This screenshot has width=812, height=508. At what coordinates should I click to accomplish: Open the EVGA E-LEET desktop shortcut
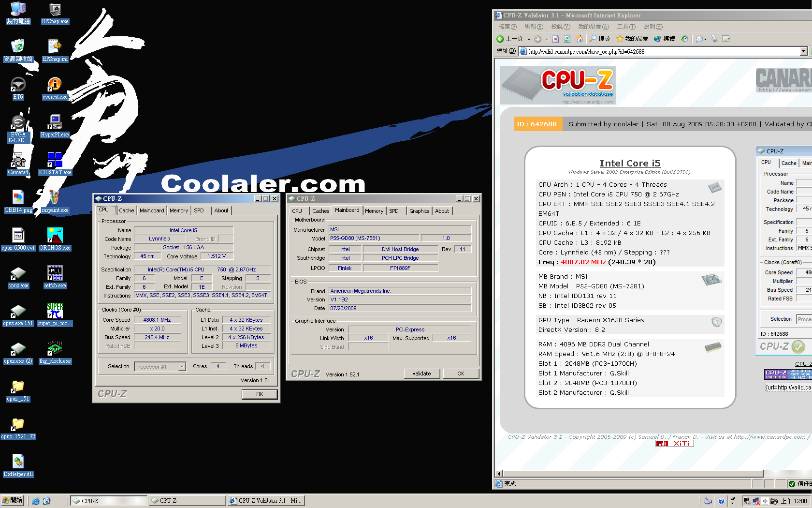point(18,129)
